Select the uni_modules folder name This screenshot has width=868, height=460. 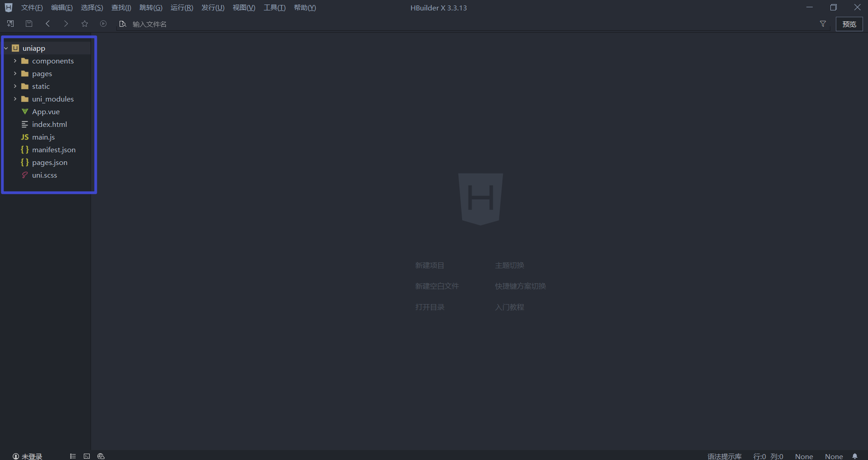[x=53, y=99]
